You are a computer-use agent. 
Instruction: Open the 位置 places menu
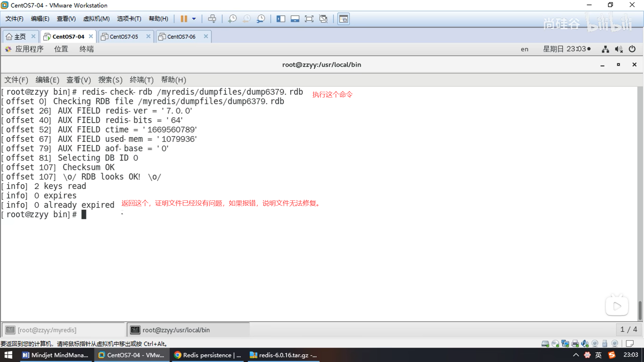(61, 49)
